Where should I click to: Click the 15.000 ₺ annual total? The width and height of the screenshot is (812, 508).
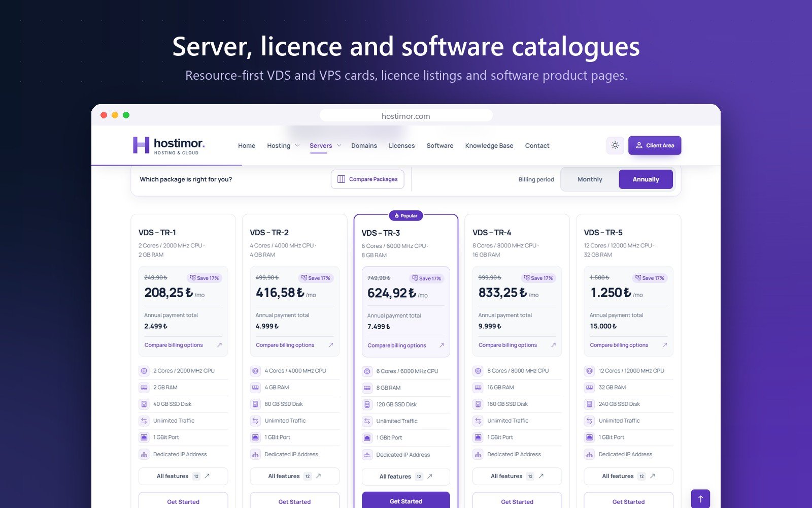tap(603, 326)
